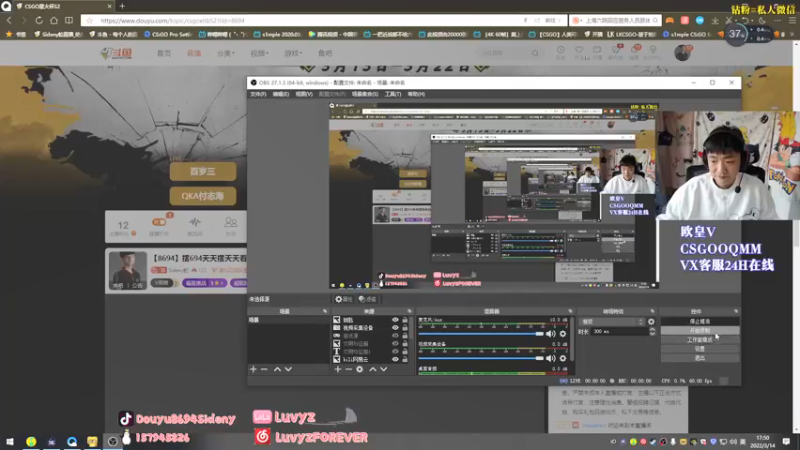Viewport: 800px width, 450px height.
Task: Click the Start Recording button in OBS Controls
Action: 699,331
